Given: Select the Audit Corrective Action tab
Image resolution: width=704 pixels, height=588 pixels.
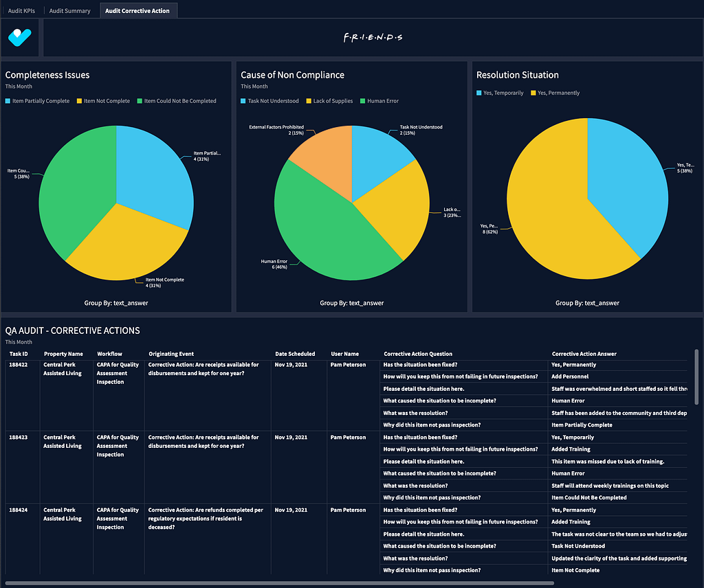Looking at the screenshot, I should 137,11.
